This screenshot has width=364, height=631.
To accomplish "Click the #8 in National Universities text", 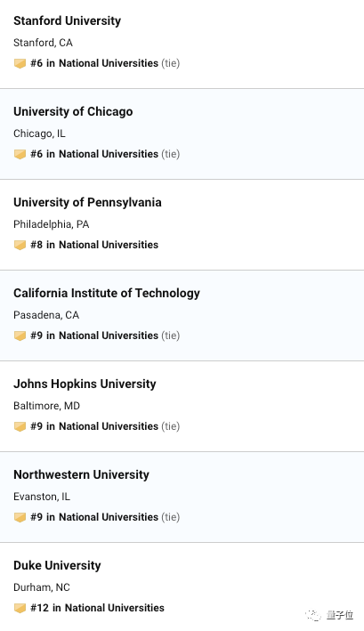I will [x=94, y=245].
